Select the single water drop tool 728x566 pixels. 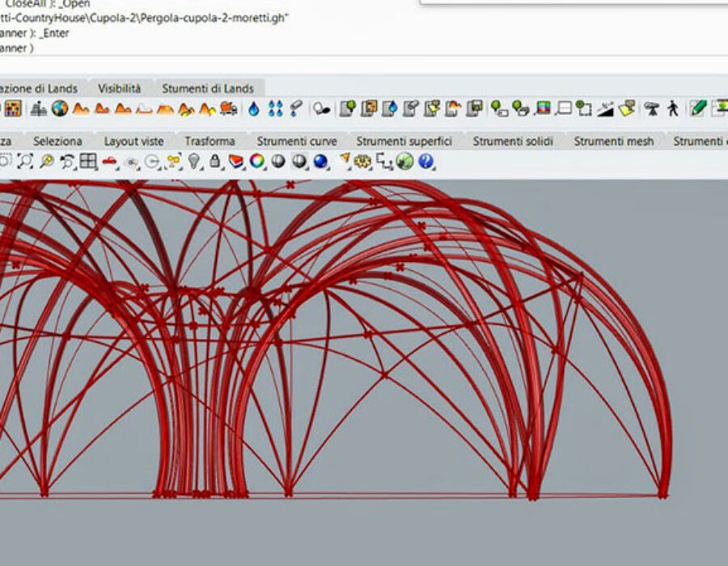(254, 108)
